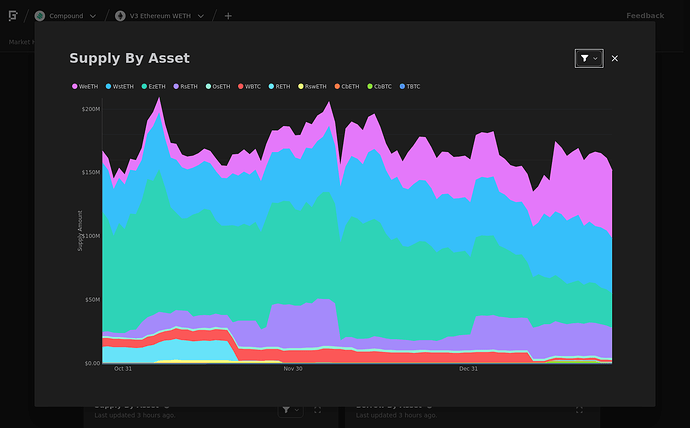
Task: Click the $150M y-axis label
Action: click(91, 172)
